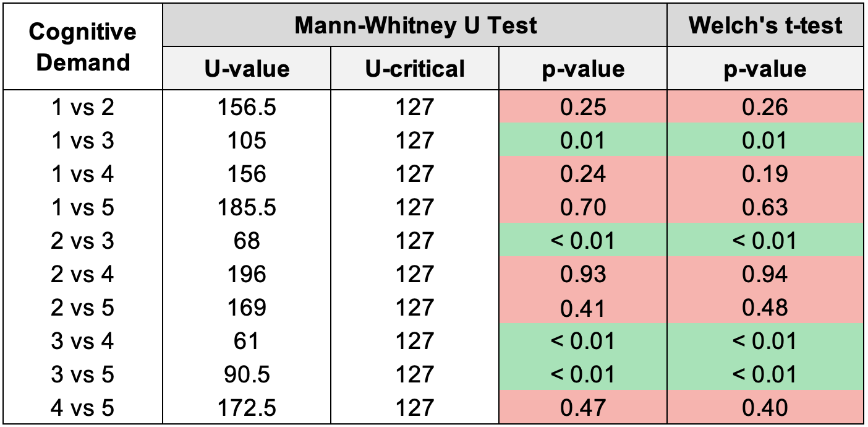This screenshot has width=868, height=427.
Task: Click the Cognitive Demand header cell
Action: (83, 46)
